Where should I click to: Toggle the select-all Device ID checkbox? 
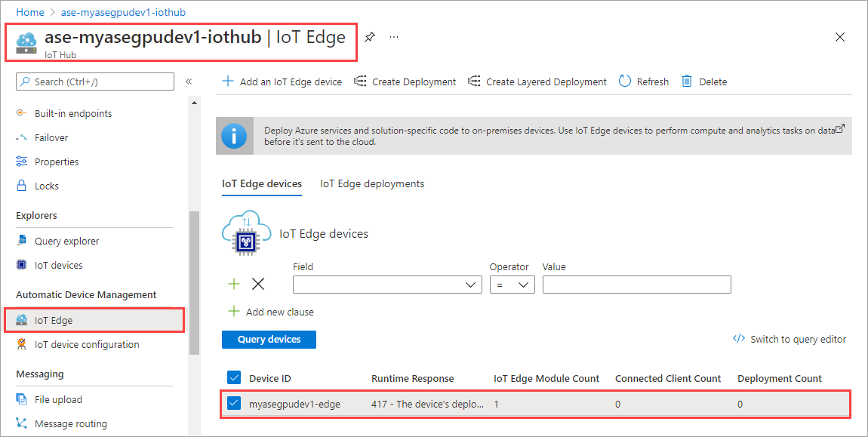[234, 378]
